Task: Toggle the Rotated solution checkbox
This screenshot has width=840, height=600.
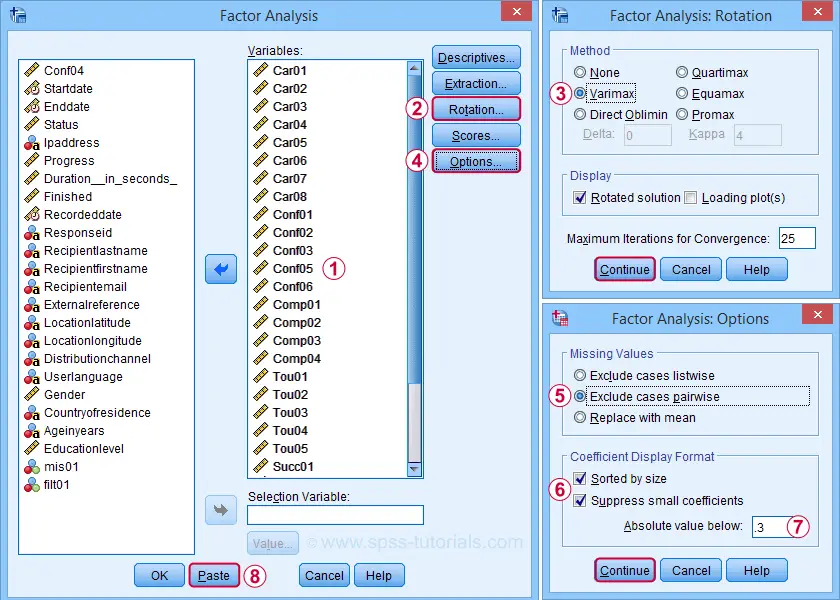Action: click(x=580, y=198)
